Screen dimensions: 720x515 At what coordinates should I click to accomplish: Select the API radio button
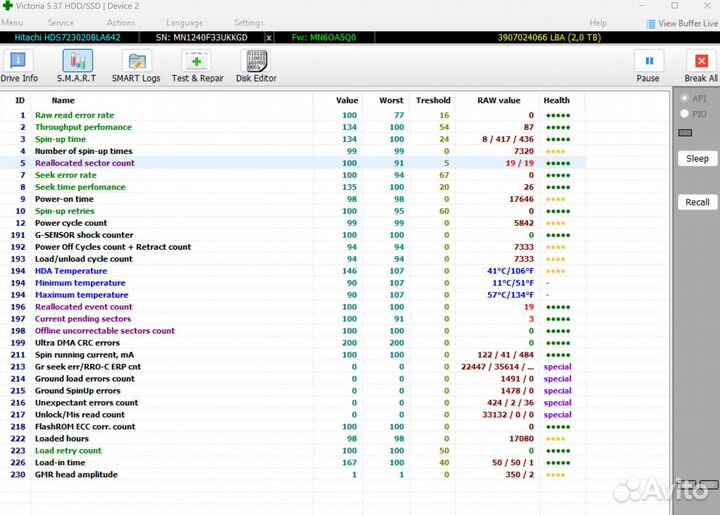(x=684, y=99)
